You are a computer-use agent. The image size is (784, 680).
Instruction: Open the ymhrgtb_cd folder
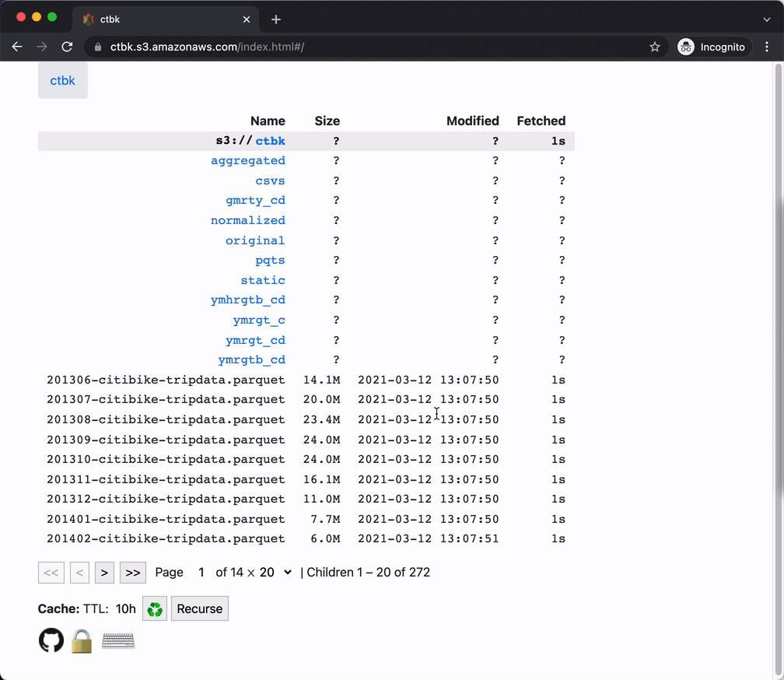248,300
